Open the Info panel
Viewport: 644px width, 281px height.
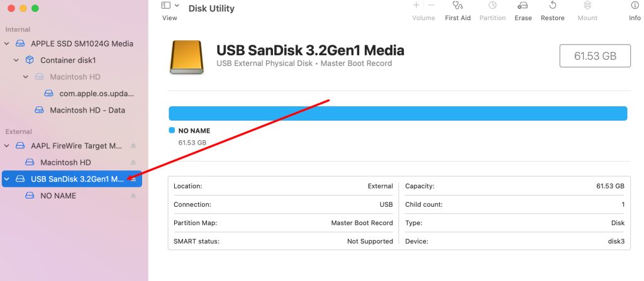(635, 11)
